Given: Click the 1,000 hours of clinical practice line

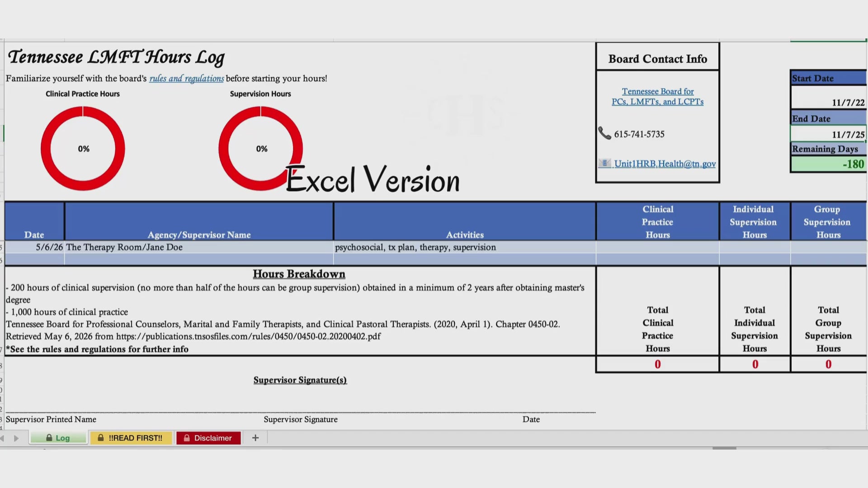Looking at the screenshot, I should (67, 312).
